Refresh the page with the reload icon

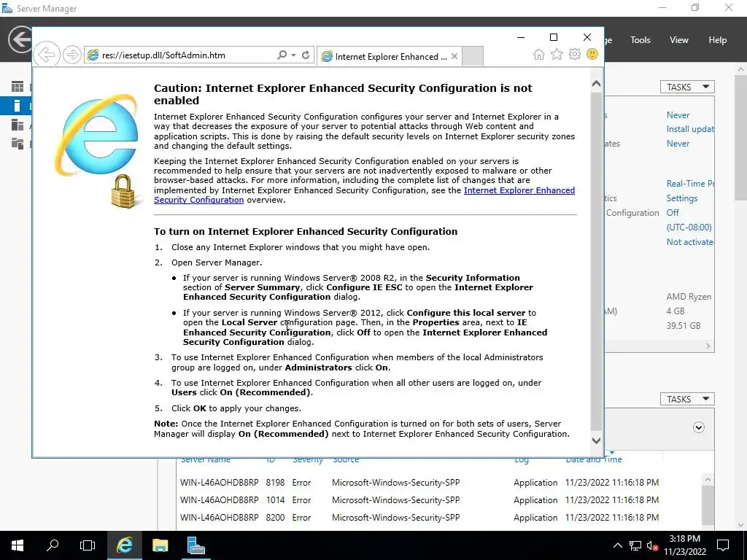306,55
